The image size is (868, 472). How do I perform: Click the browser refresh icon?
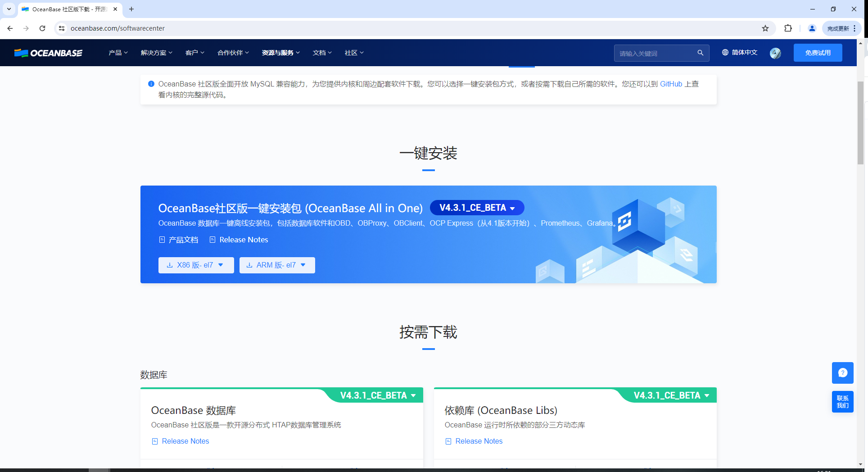click(x=42, y=28)
